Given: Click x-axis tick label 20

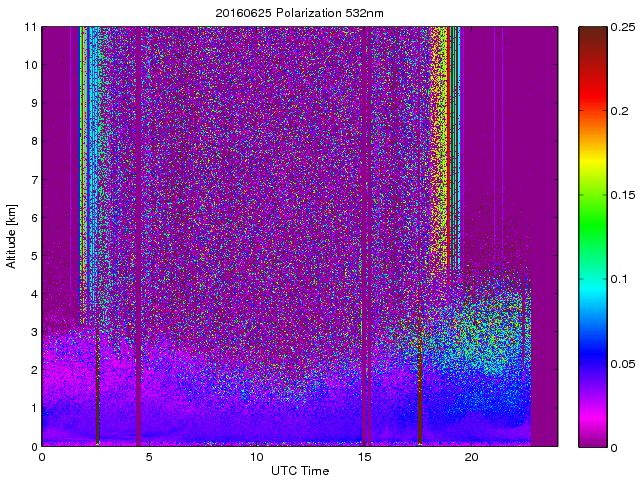Looking at the screenshot, I should [x=472, y=457].
